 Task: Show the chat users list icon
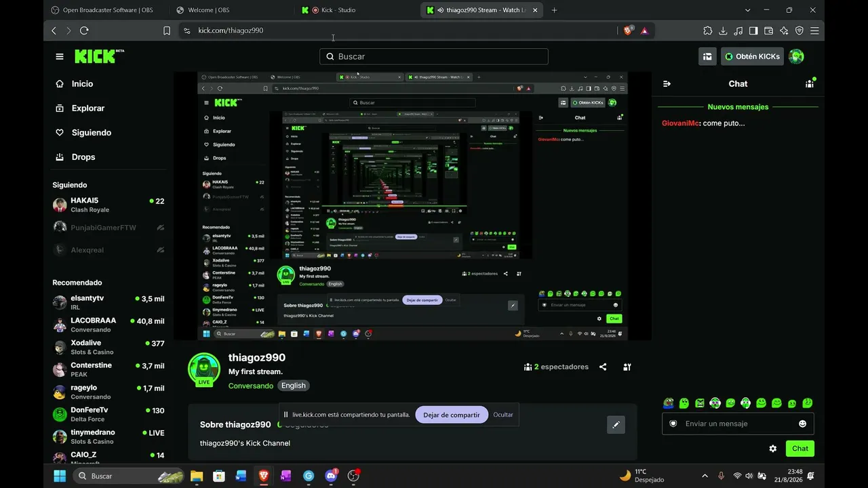pyautogui.click(x=810, y=84)
